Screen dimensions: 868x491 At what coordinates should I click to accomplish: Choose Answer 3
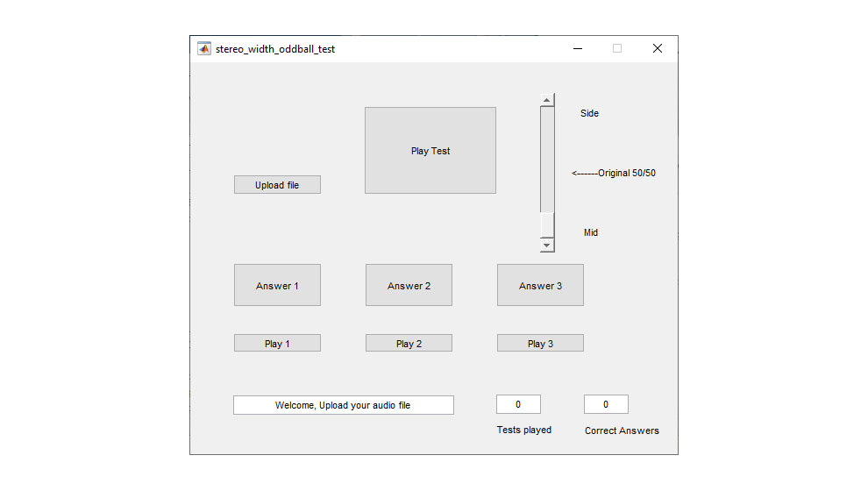(x=540, y=285)
